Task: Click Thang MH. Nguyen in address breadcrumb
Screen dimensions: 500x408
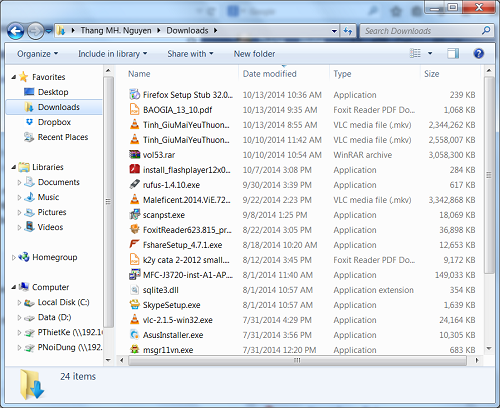Action: 116,31
